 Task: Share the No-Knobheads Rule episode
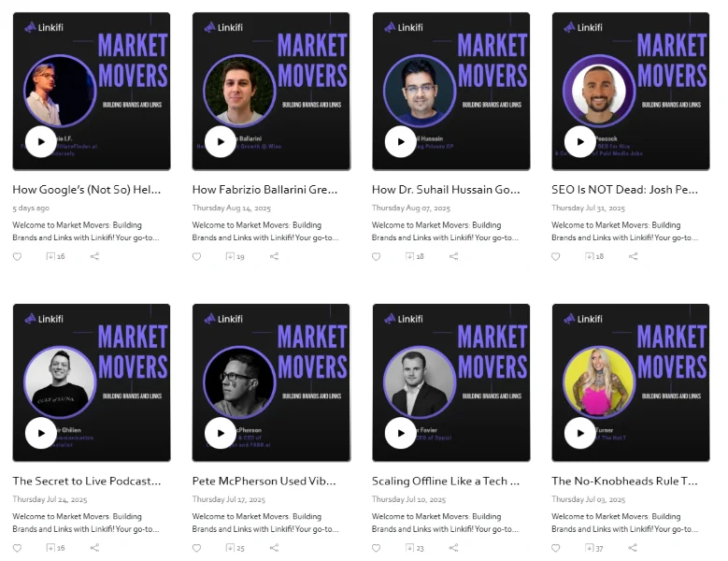tap(633, 548)
